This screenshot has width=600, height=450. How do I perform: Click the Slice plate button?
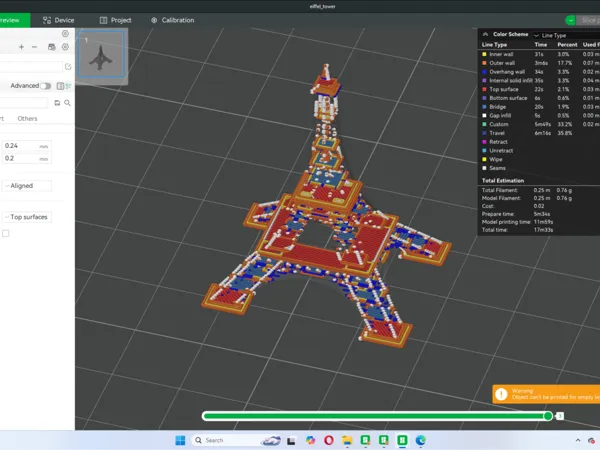click(x=588, y=20)
